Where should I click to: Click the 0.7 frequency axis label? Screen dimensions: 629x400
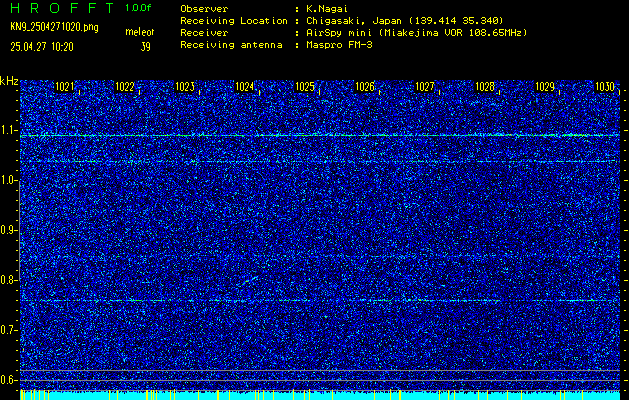click(8, 330)
